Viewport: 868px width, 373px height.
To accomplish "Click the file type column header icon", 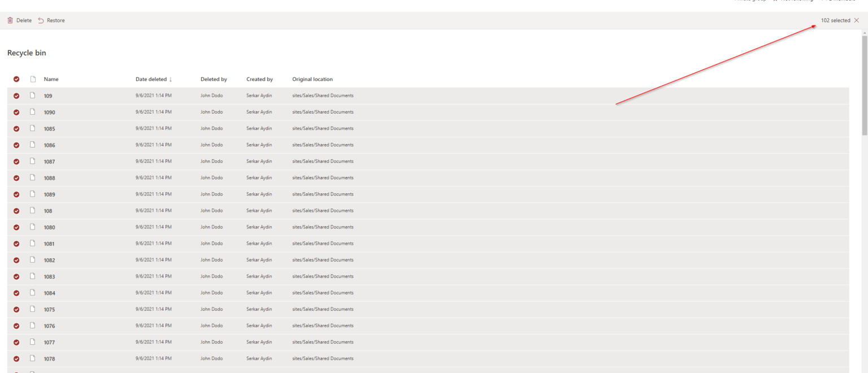I will (x=33, y=79).
